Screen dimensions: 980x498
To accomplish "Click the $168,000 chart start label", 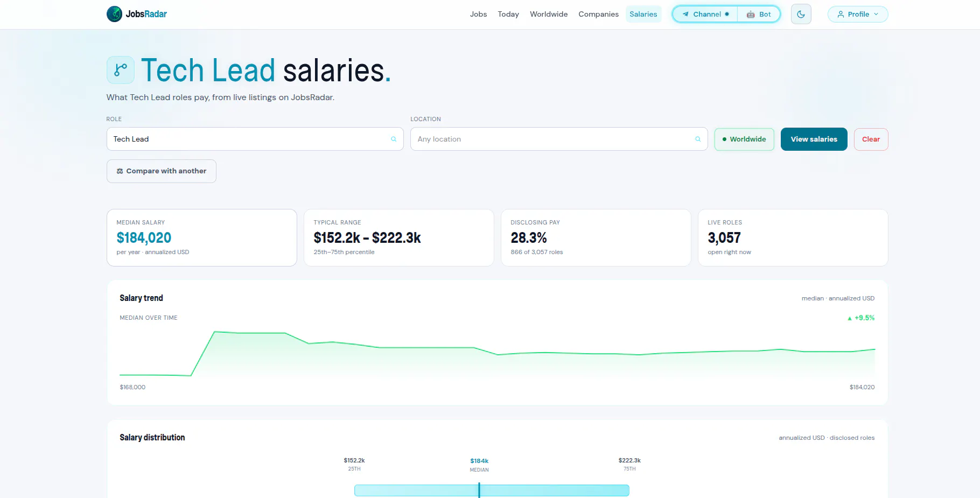I will (132, 387).
